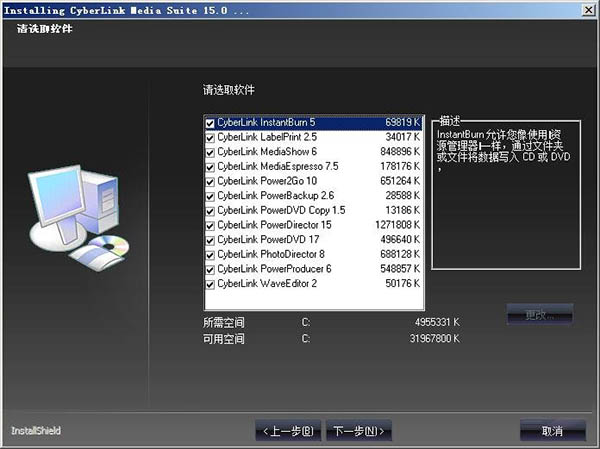600x449 pixels.
Task: Click the available space value 31967800 K
Action: point(435,339)
